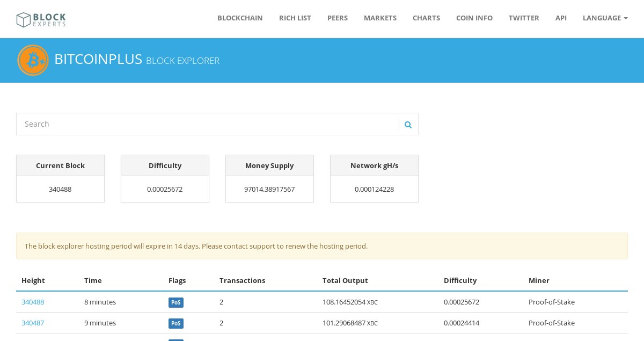
Task: Open the API page
Action: tap(561, 18)
